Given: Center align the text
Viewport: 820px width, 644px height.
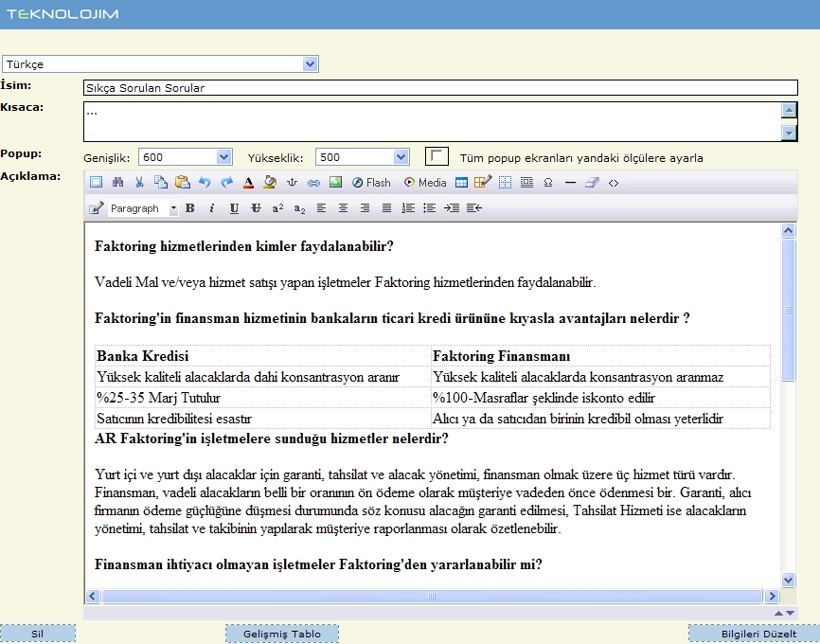Looking at the screenshot, I should [x=343, y=208].
